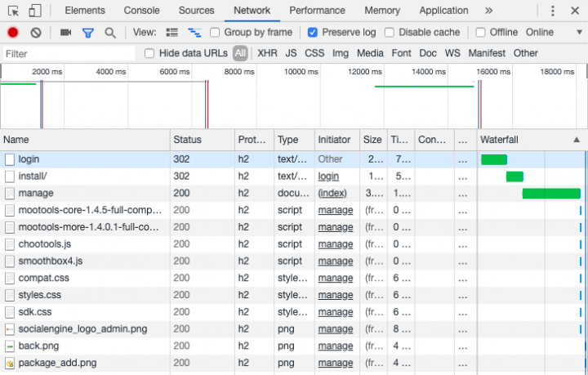
Task: Toggle capture screenshots camera icon
Action: click(x=65, y=33)
